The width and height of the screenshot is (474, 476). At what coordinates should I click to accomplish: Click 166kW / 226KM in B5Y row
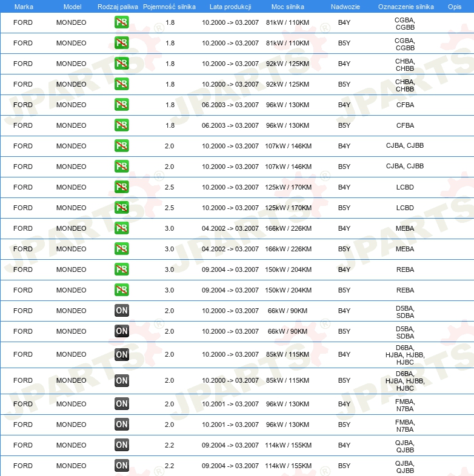click(x=288, y=250)
